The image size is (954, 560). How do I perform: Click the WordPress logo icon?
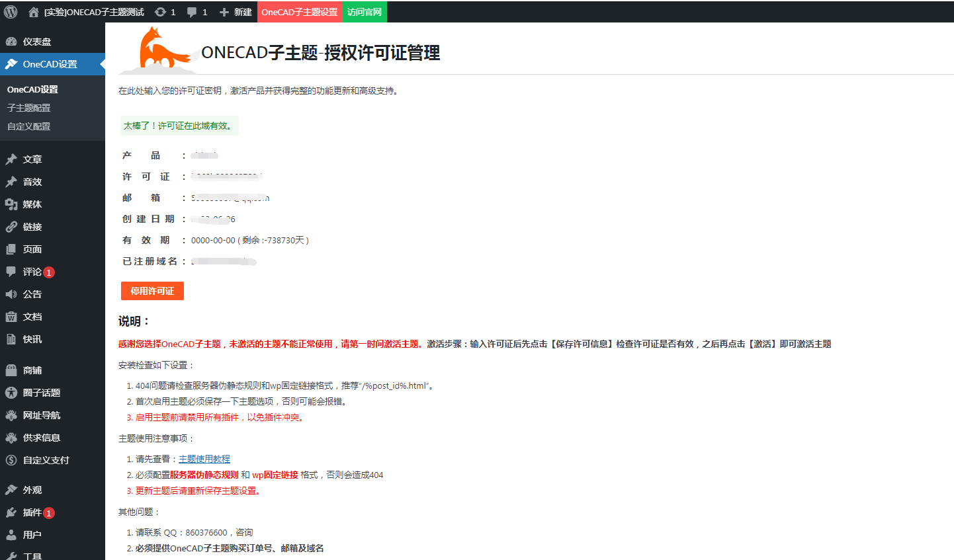(11, 11)
